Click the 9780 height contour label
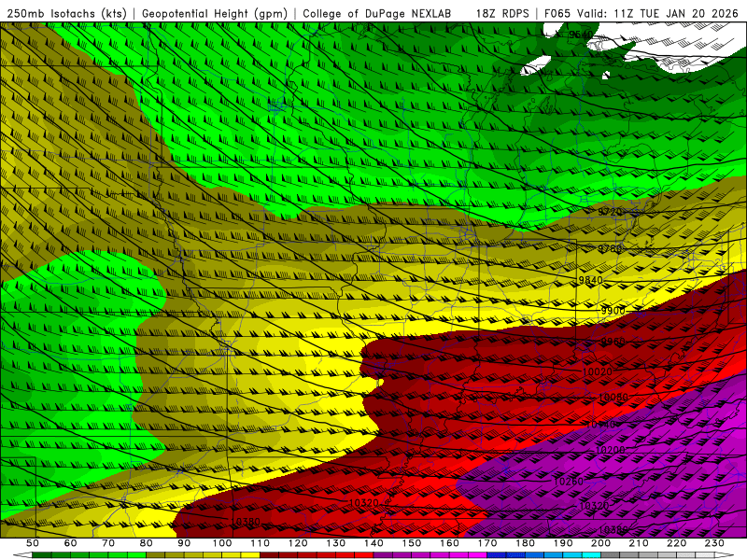The image size is (747, 560). point(610,248)
